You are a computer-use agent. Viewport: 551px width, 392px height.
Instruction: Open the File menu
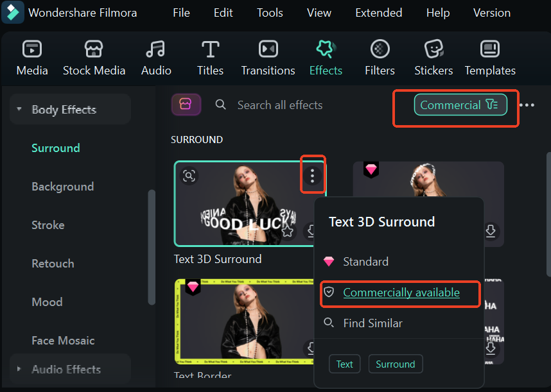pos(181,13)
